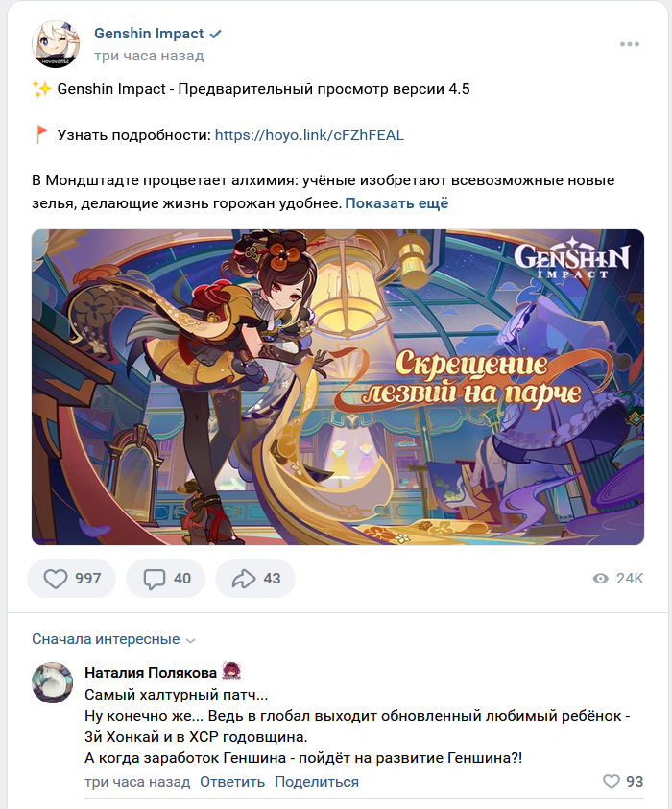The height and width of the screenshot is (809, 672).
Task: Click the post timestamp три часа назад
Action: point(149,56)
